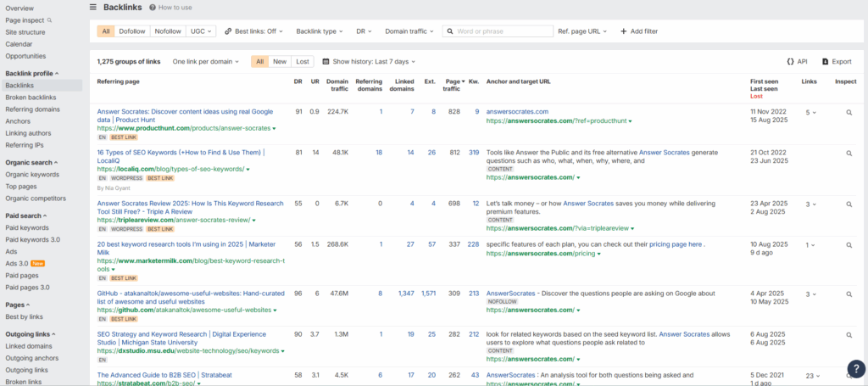Expand the 23 links dropdown for Stratabeat
The width and height of the screenshot is (868, 386).
tap(811, 376)
